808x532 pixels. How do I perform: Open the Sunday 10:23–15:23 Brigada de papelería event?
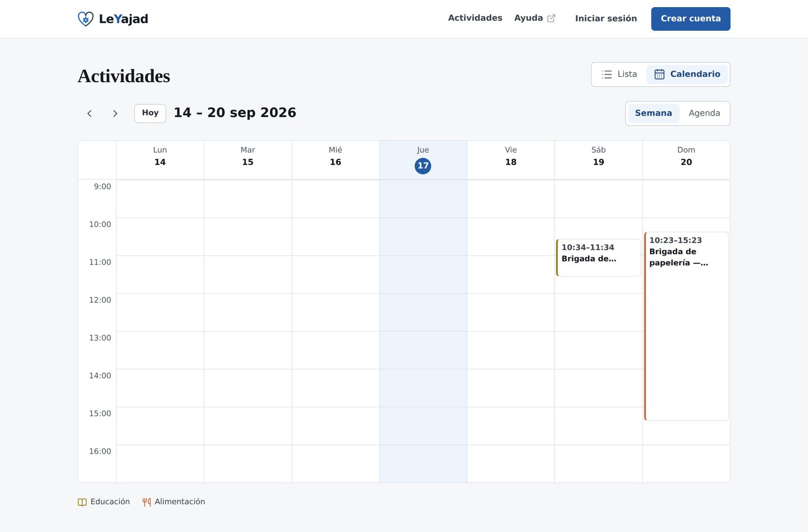(686, 326)
